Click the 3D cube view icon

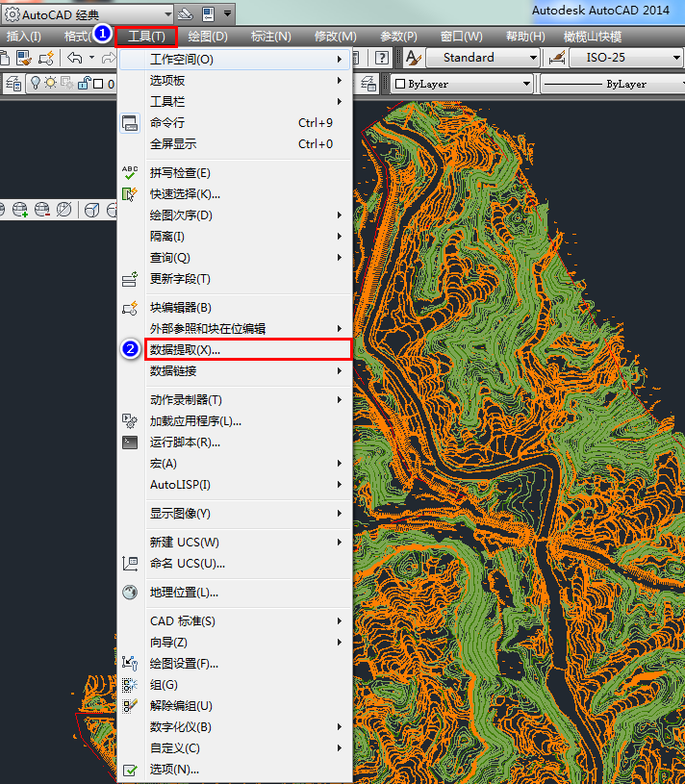[92, 210]
